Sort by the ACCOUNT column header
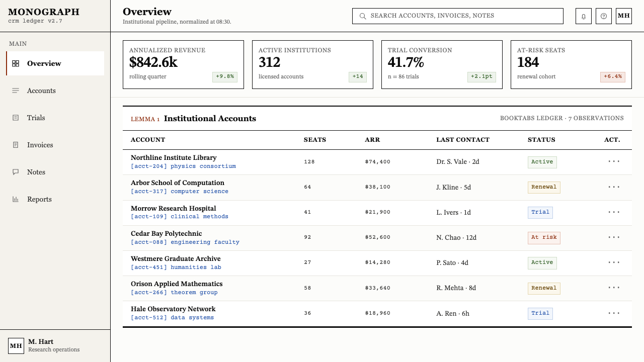644x362 pixels. click(148, 140)
